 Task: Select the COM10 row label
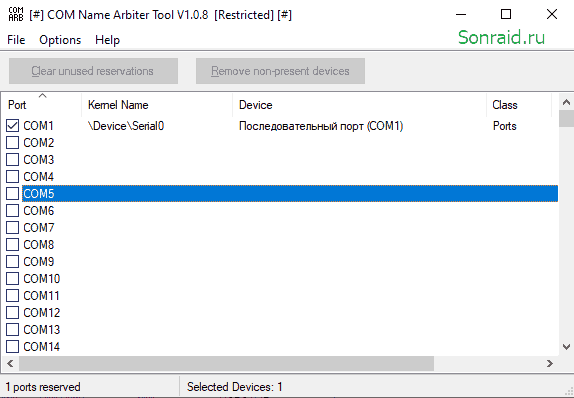point(41,278)
